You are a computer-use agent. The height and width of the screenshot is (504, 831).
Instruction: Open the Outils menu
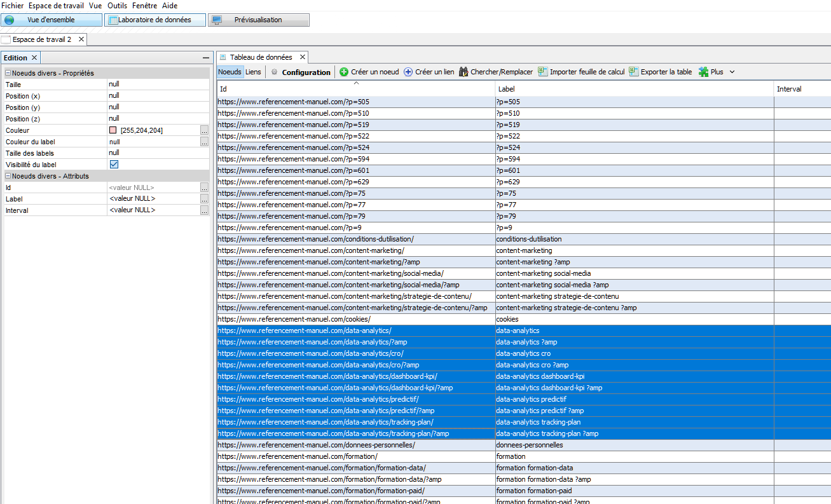tap(117, 5)
